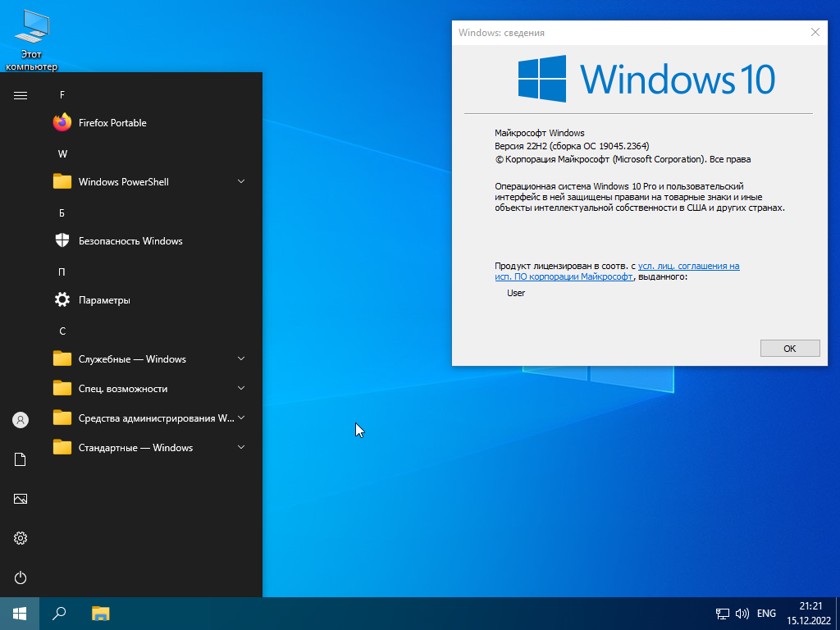Open Firefox Portable from Start menu

click(112, 122)
